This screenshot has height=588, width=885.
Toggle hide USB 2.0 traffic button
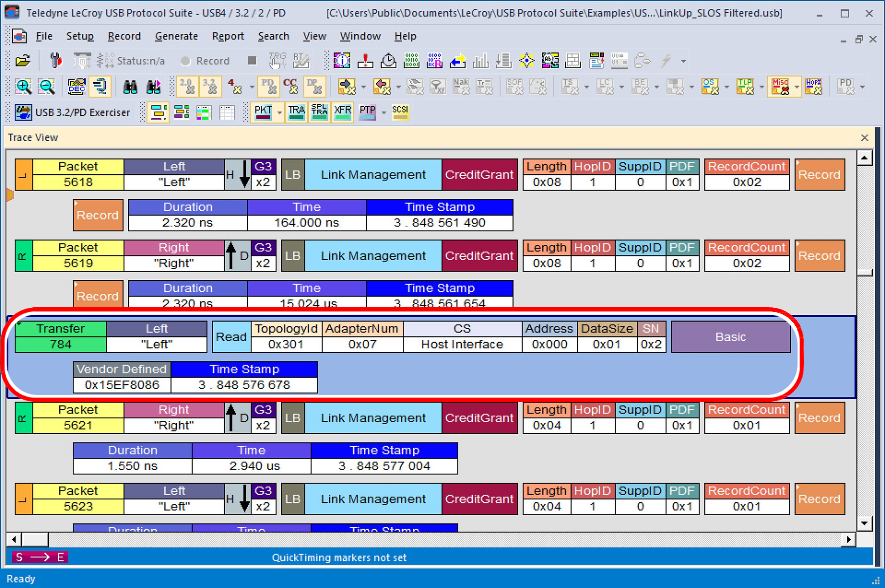click(187, 87)
